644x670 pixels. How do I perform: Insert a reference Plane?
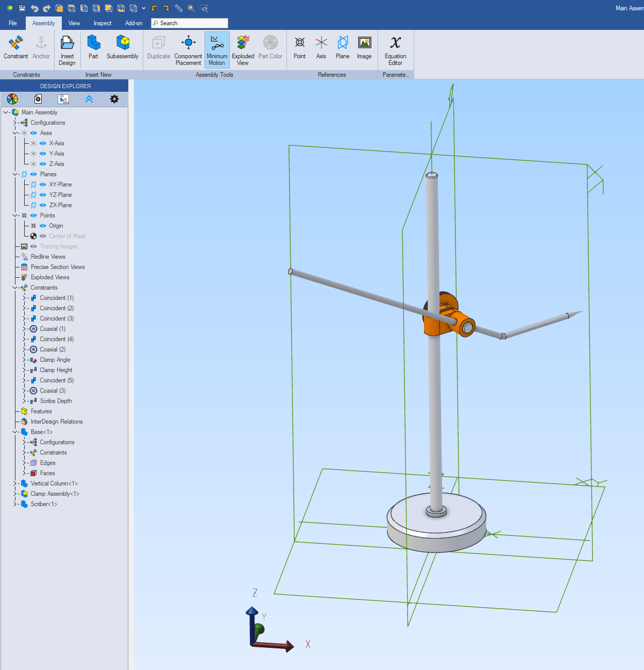coord(342,47)
